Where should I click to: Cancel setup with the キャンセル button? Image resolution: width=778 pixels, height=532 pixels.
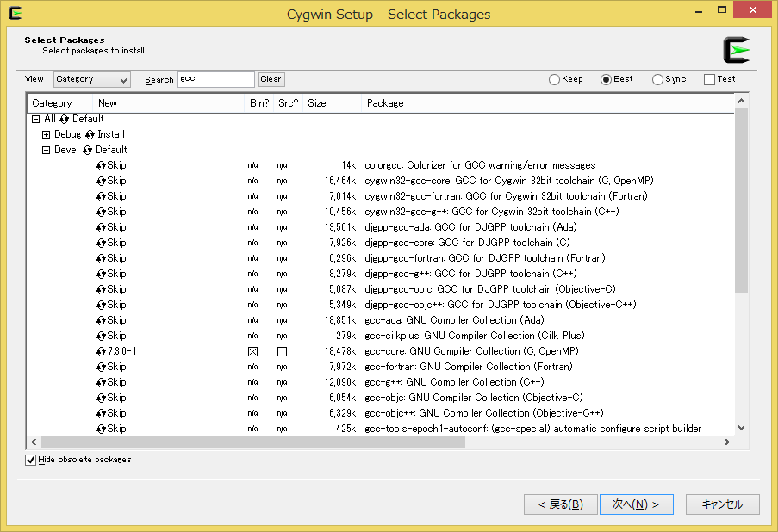click(x=722, y=504)
